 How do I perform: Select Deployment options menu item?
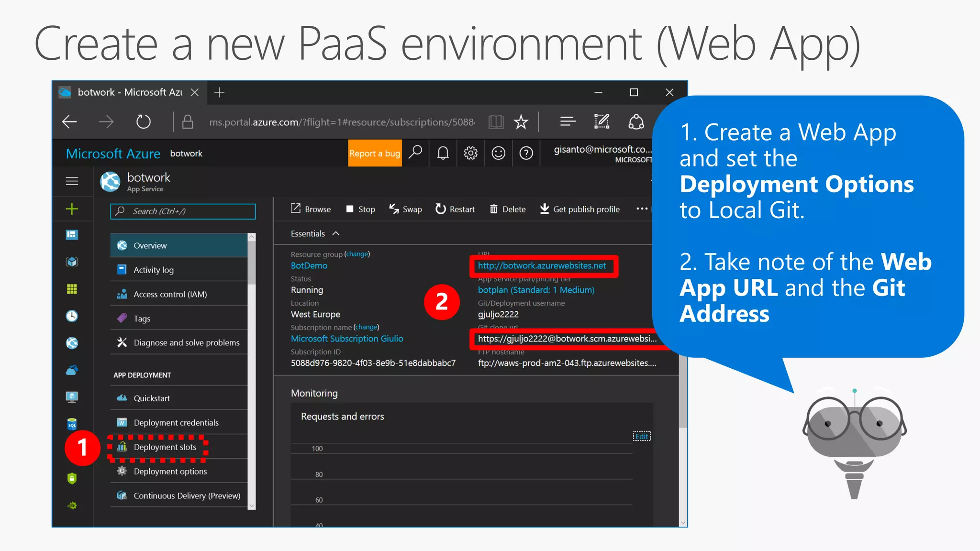(x=170, y=471)
